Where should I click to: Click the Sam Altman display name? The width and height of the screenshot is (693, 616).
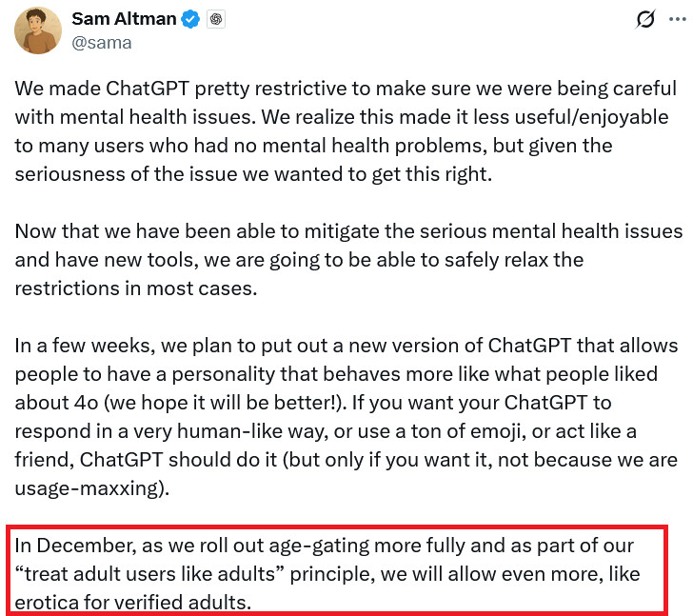124,19
